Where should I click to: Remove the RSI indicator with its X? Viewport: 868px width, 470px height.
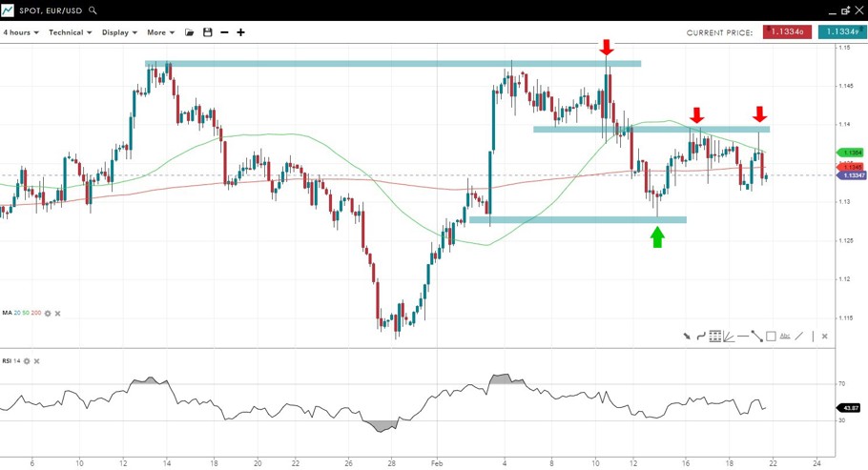pyautogui.click(x=37, y=361)
